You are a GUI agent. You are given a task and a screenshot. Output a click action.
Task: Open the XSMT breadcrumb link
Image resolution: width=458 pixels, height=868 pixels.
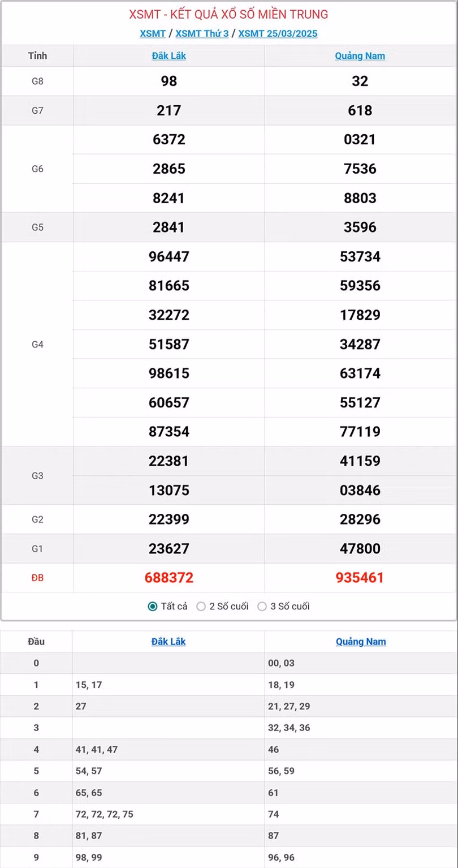(x=153, y=33)
